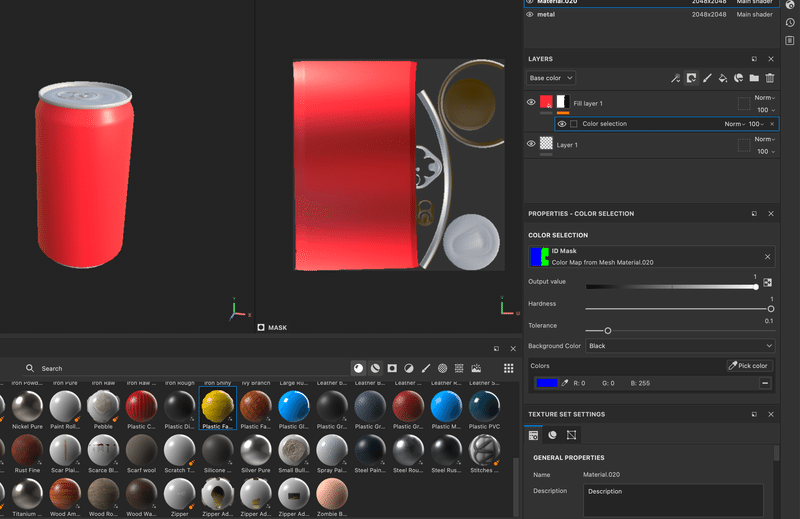This screenshot has width=800, height=519.
Task: Click the Name field Material.020
Action: coord(602,475)
